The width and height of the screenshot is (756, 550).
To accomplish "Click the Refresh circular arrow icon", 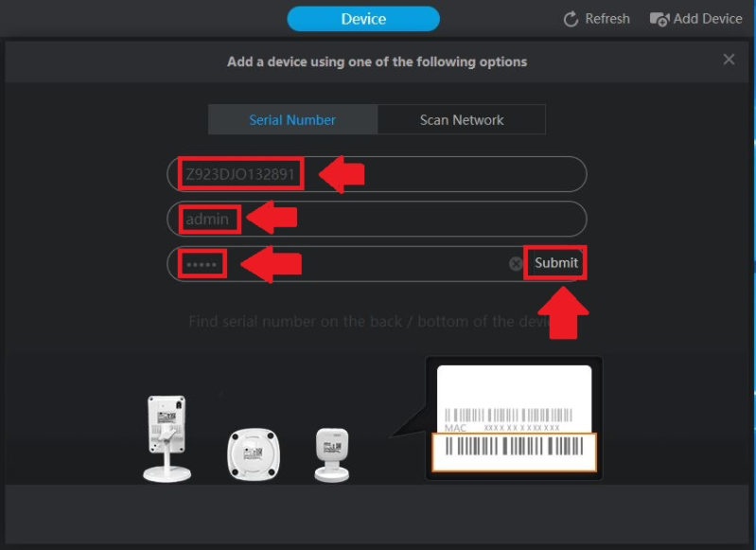I will 571,19.
